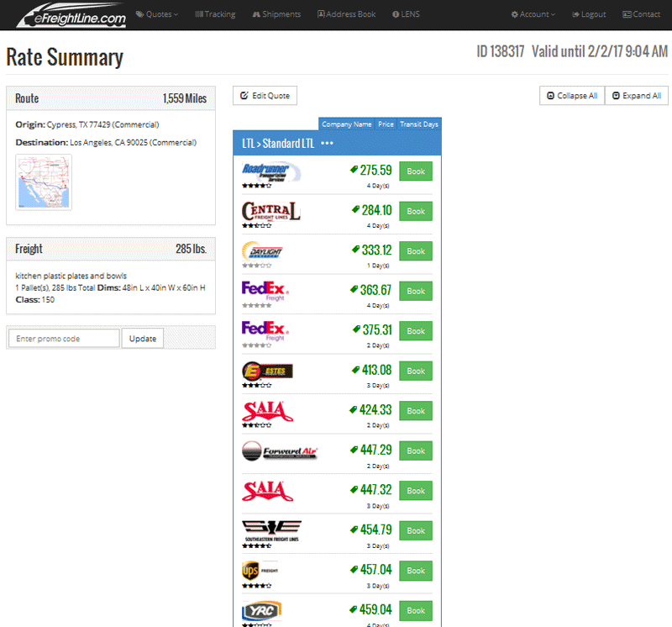Click the Update promo button

pyautogui.click(x=143, y=339)
